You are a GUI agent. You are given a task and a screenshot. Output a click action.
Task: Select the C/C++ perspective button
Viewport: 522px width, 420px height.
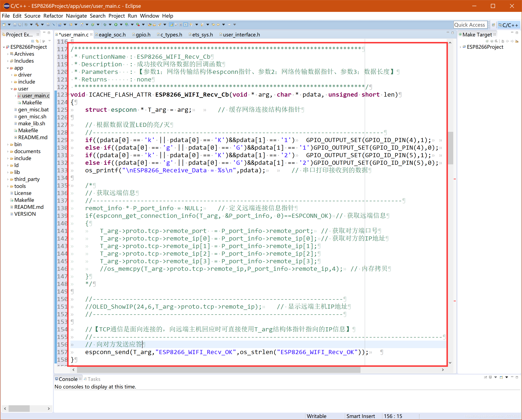click(508, 25)
